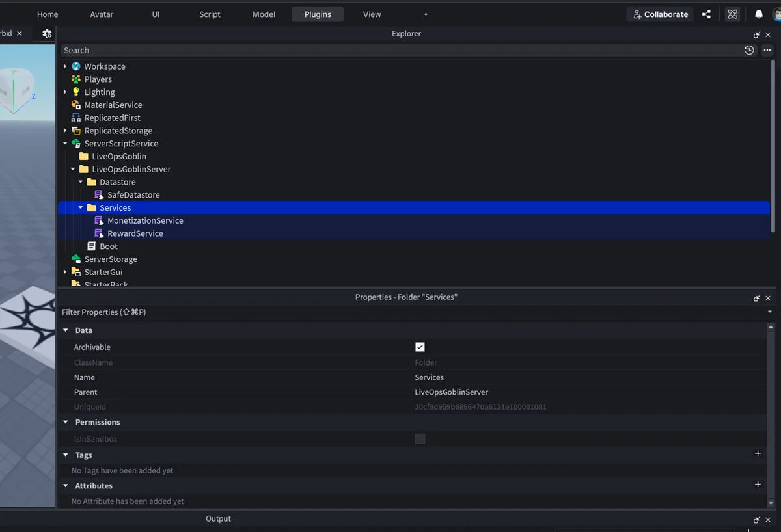Collapse the Data properties section
Image resolution: width=781 pixels, height=532 pixels.
point(66,330)
